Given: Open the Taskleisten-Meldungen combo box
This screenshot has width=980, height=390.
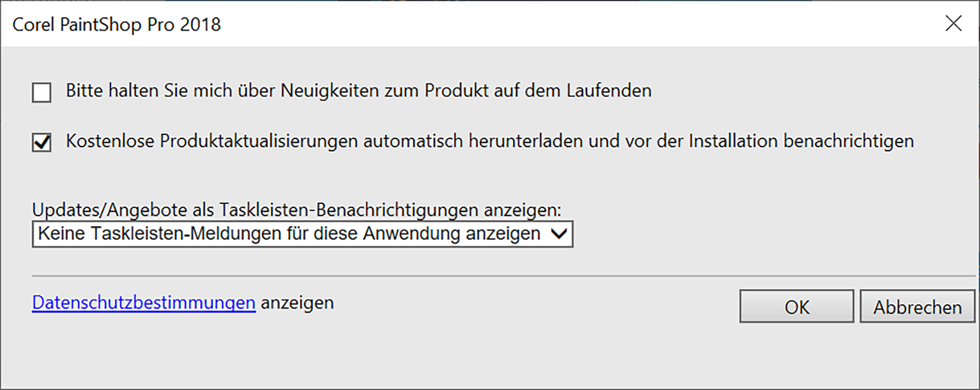Looking at the screenshot, I should [x=302, y=234].
